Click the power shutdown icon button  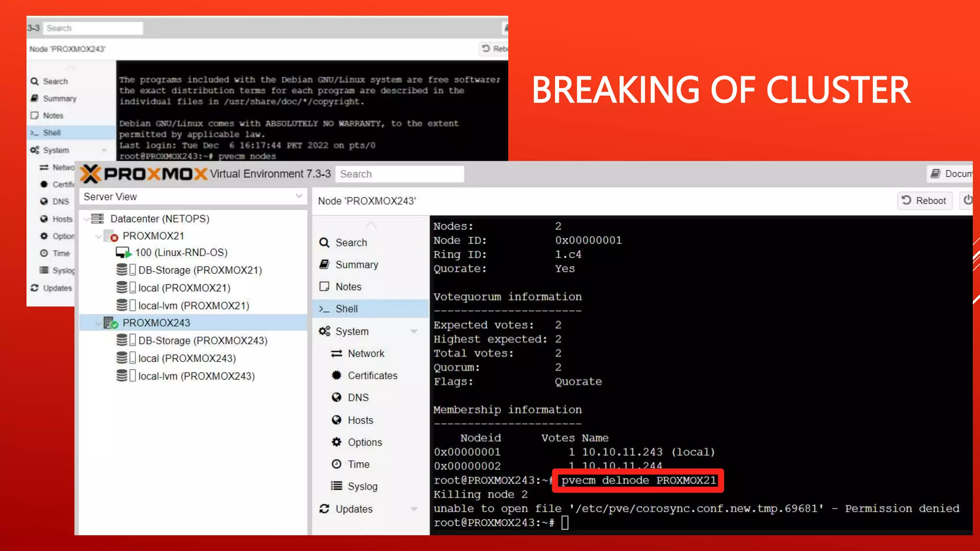pyautogui.click(x=967, y=200)
